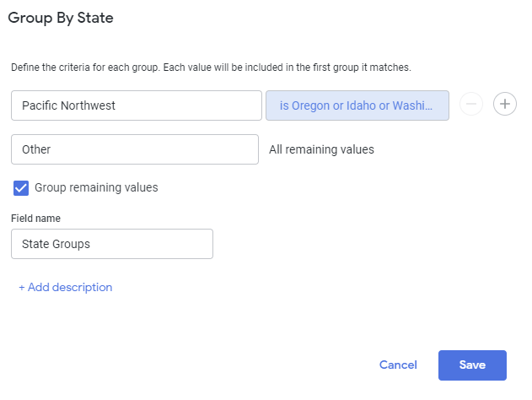Click the 'Define the criteria' instruction text

click(211, 67)
